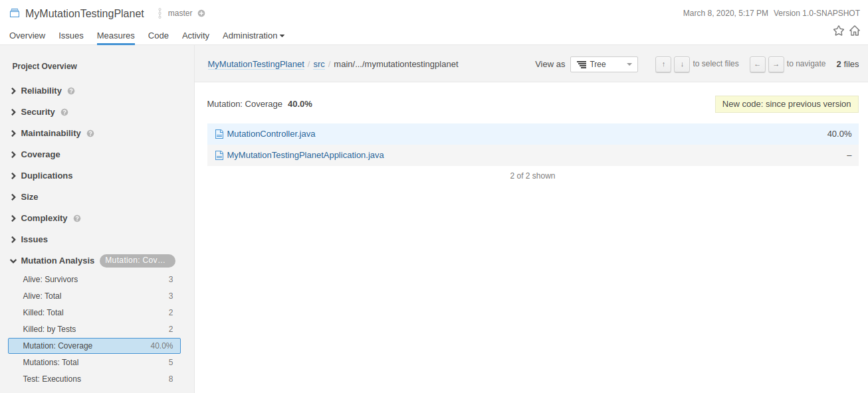Select Mutations: Total measure
868x393 pixels.
pos(94,362)
